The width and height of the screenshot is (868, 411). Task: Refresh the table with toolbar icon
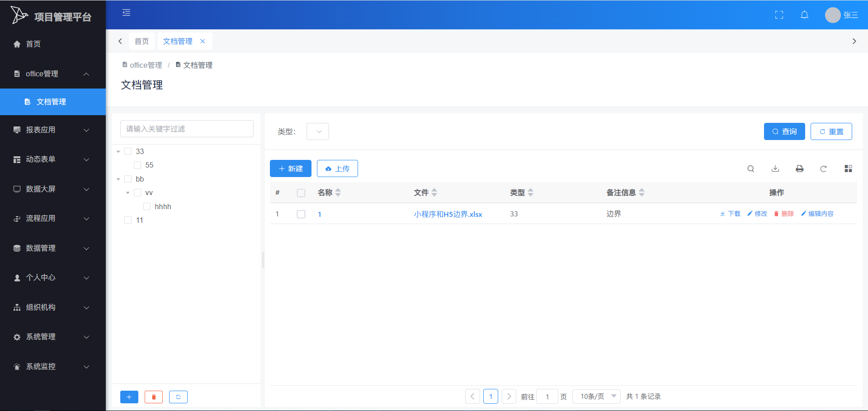coord(824,168)
